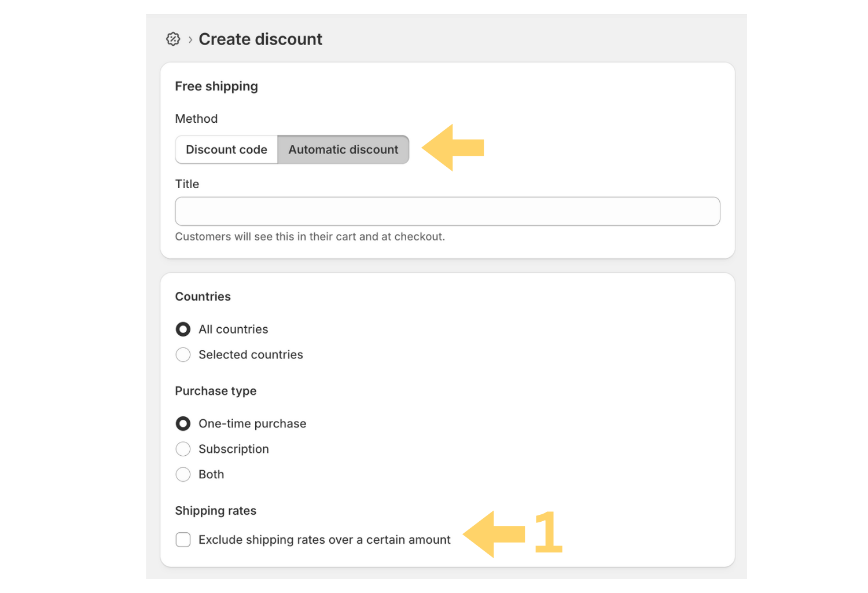Viewport: 868px width, 593px height.
Task: Open the Create discount breadcrumb link
Action: point(260,39)
